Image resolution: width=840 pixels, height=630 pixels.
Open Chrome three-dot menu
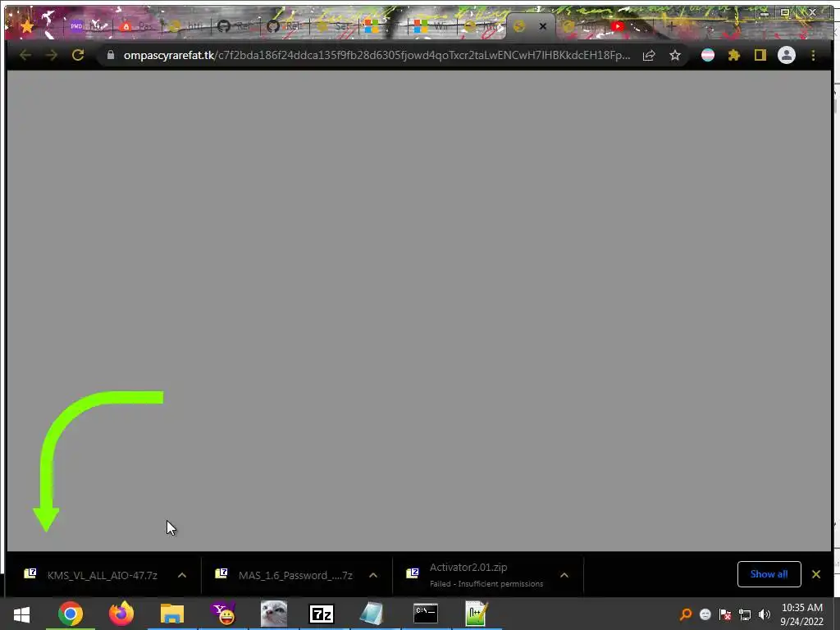coord(813,55)
